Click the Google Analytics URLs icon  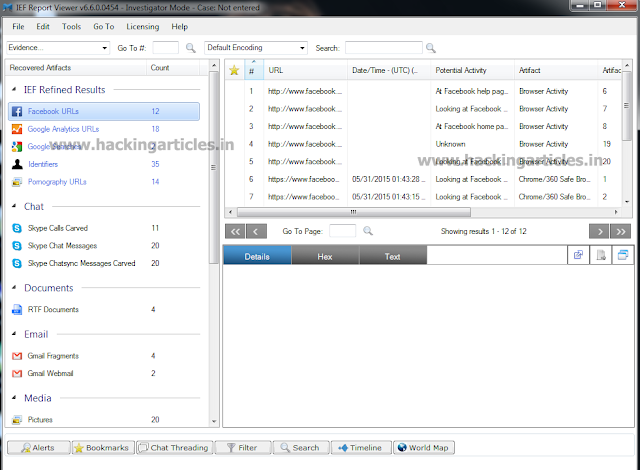tap(17, 129)
